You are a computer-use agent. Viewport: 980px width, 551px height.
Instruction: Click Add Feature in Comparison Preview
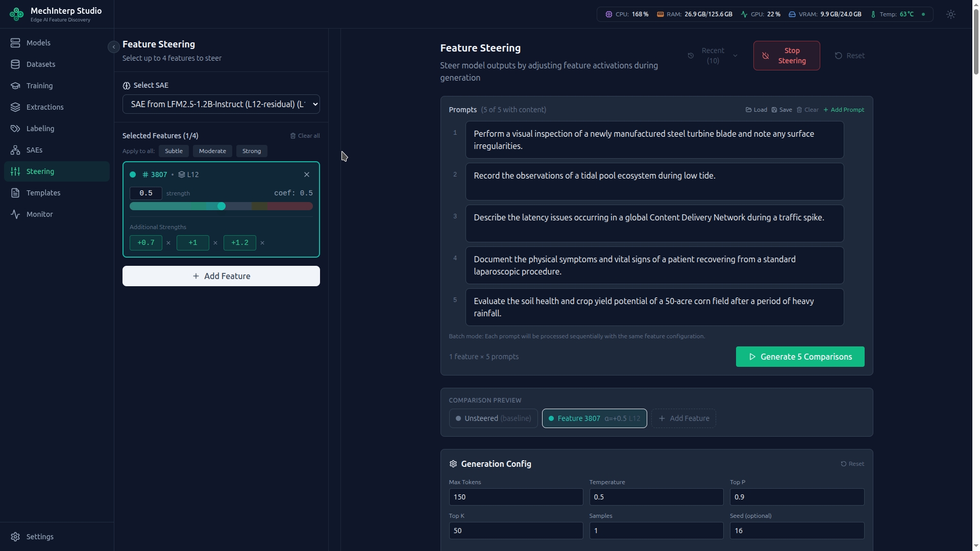pos(683,418)
